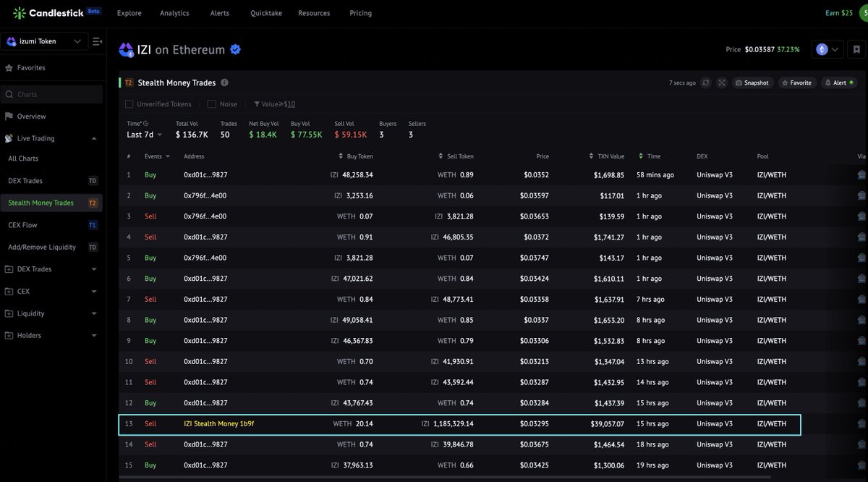Screen dimensions: 868x482
Task: Expand the panel to fullscreen
Action: pos(721,83)
